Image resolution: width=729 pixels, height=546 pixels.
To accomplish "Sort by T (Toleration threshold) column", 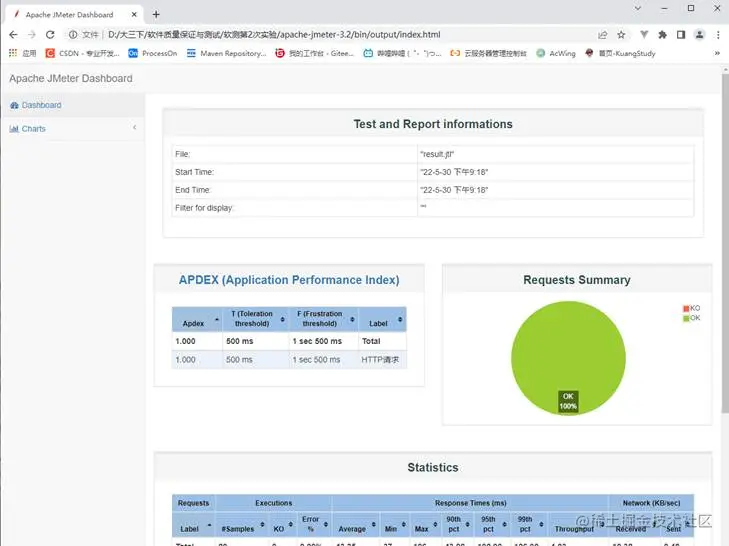I will click(255, 319).
